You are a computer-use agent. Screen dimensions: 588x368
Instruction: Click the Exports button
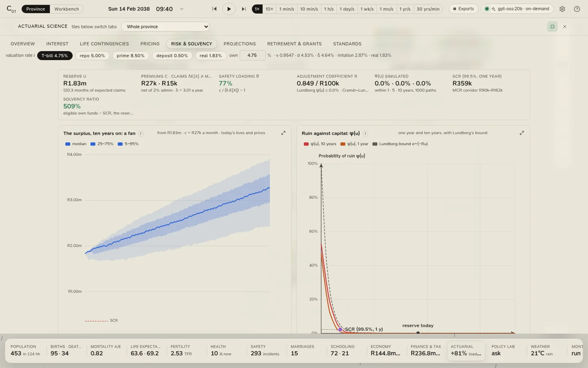(x=463, y=9)
